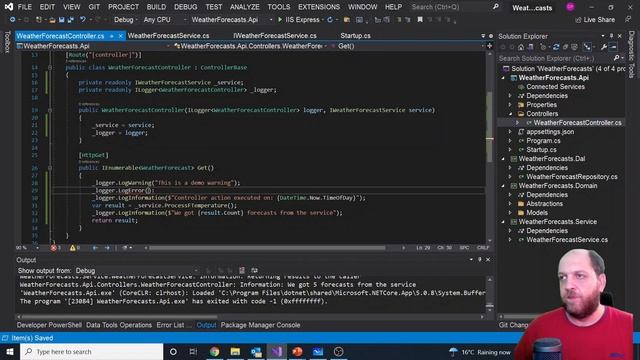This screenshot has height=360, width=640.
Task: Start debugging with the green play icon
Action: click(x=280, y=20)
